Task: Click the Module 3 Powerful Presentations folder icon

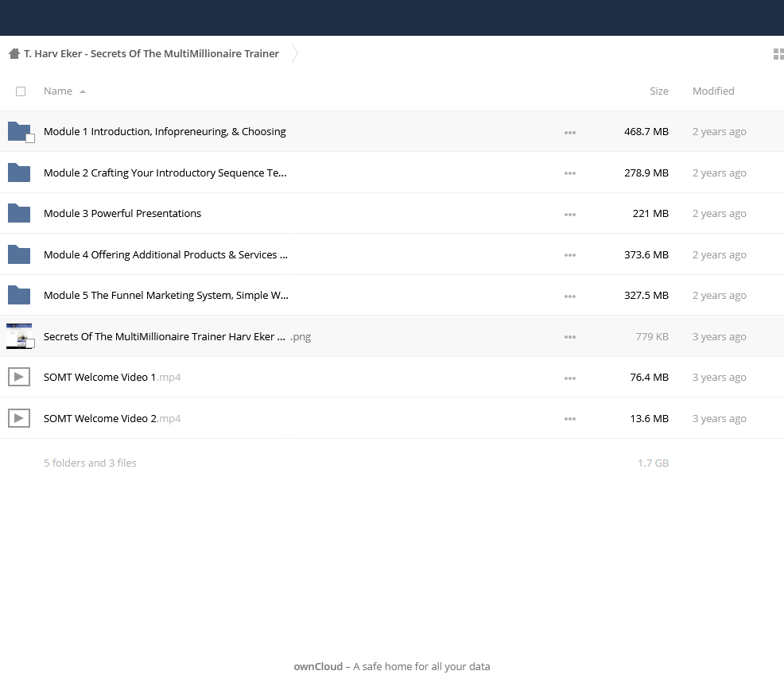Action: [19, 214]
